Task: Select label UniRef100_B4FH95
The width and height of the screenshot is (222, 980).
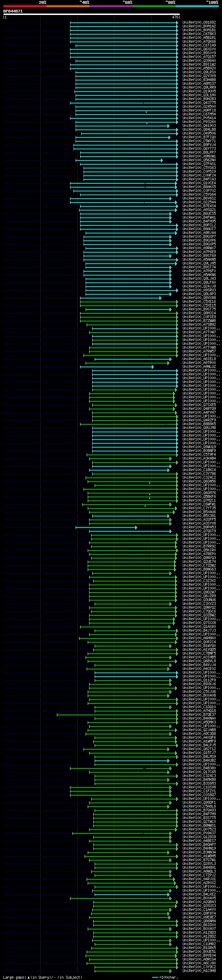Action: click(199, 221)
